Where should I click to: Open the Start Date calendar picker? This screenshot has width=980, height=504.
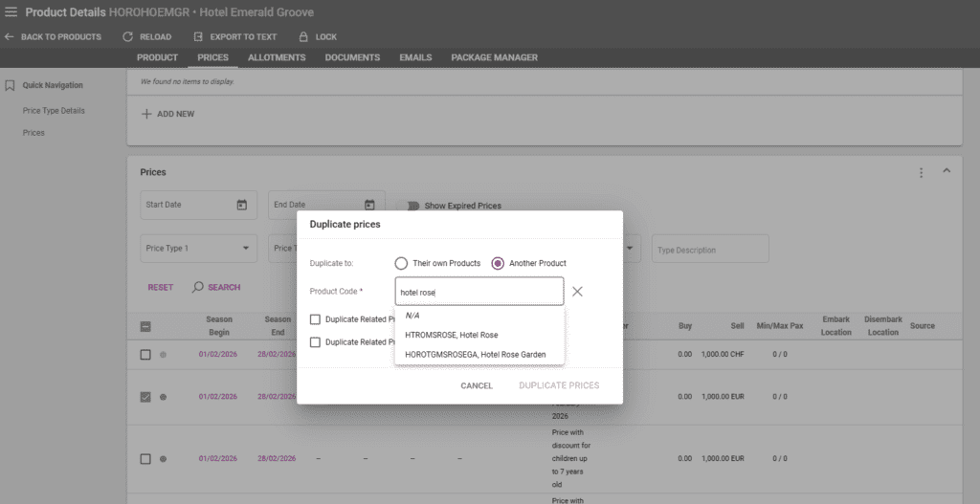pyautogui.click(x=241, y=205)
